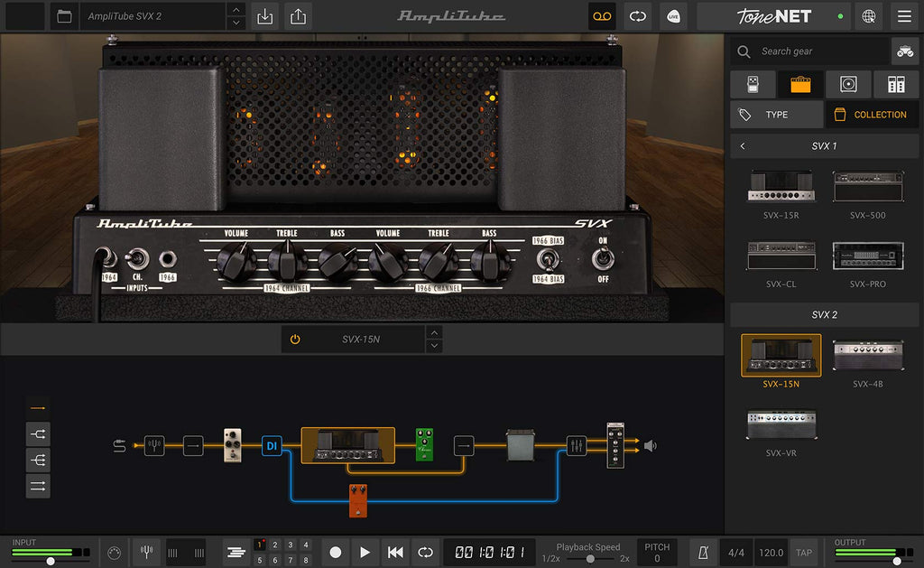Click the 120.0 tempo value

771,553
